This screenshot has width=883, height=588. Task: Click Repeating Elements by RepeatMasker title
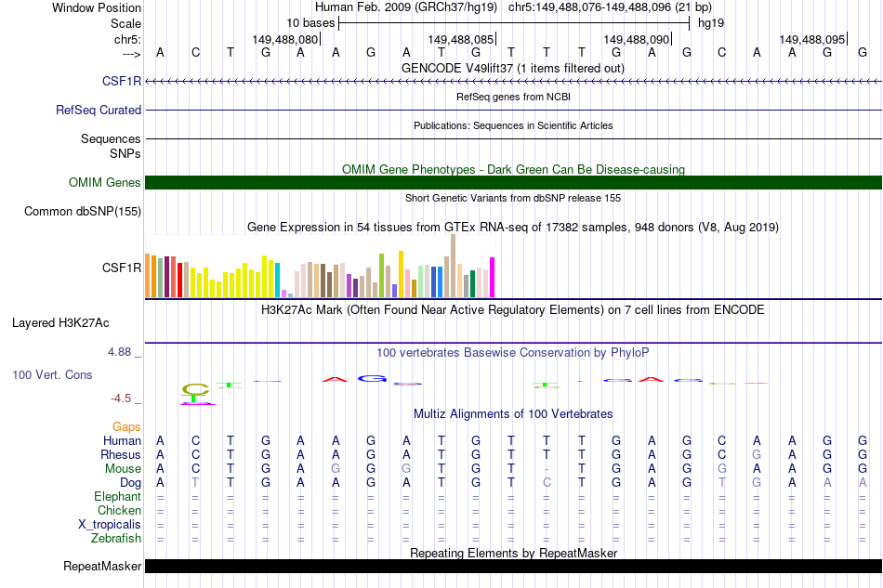(x=513, y=553)
